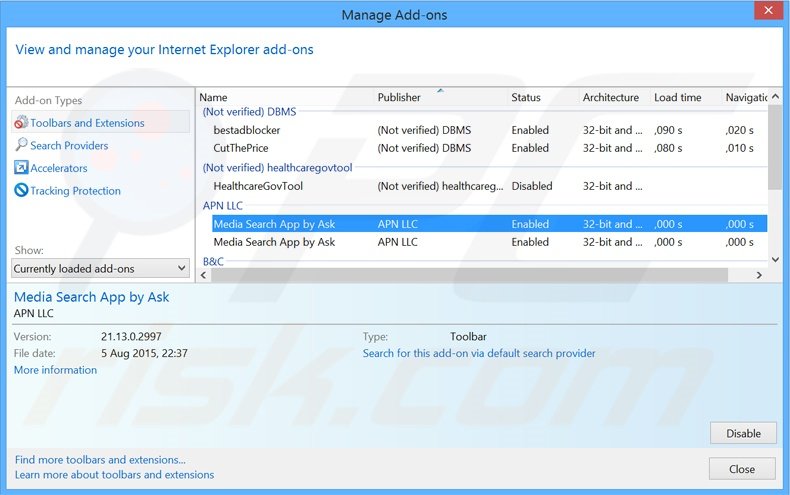
Task: Select the Toolbars and Extensions icon
Action: [x=21, y=123]
